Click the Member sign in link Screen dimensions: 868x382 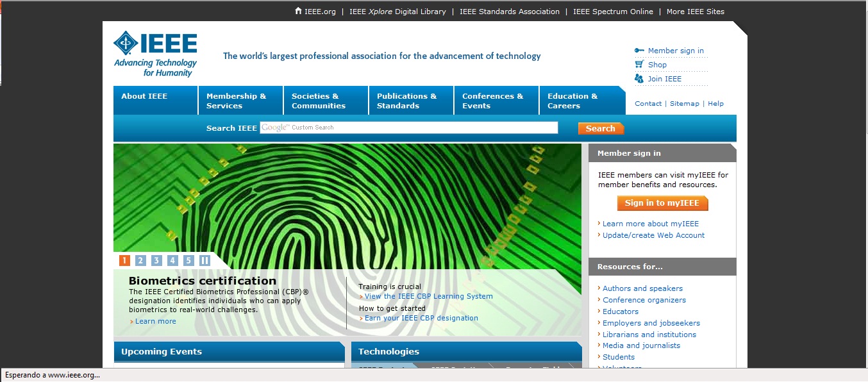point(676,51)
